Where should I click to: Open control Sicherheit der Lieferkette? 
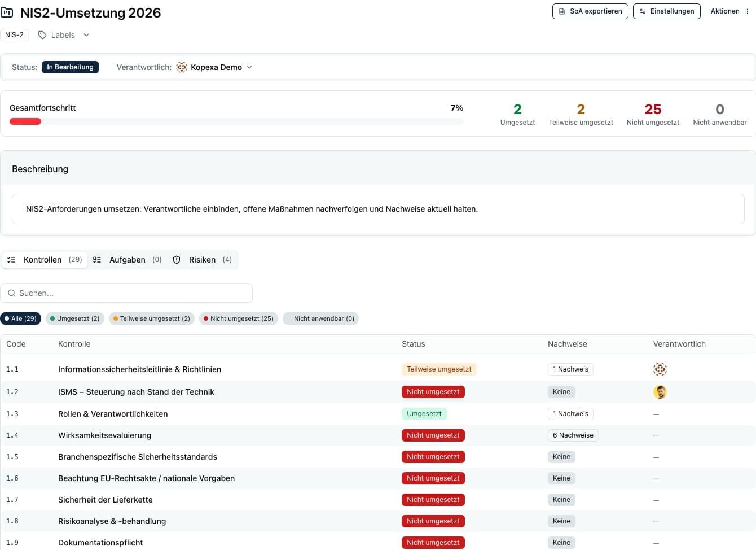[x=106, y=500]
